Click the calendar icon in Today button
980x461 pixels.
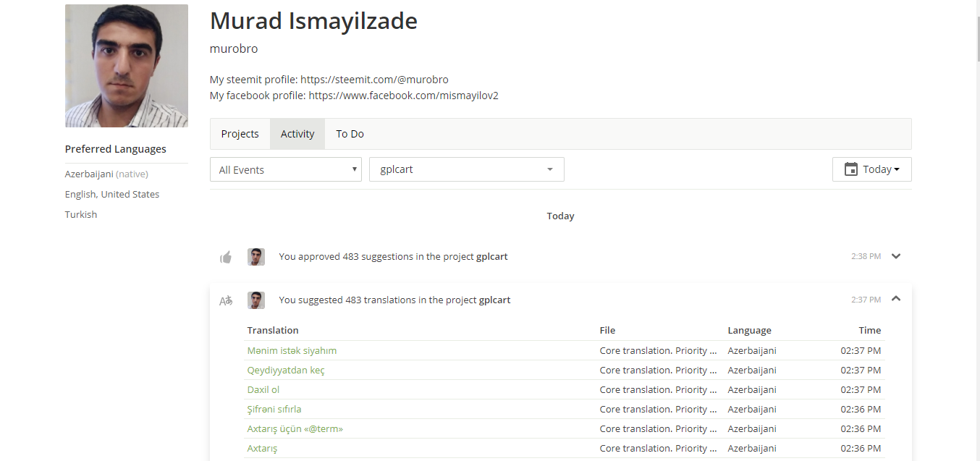[x=851, y=169]
